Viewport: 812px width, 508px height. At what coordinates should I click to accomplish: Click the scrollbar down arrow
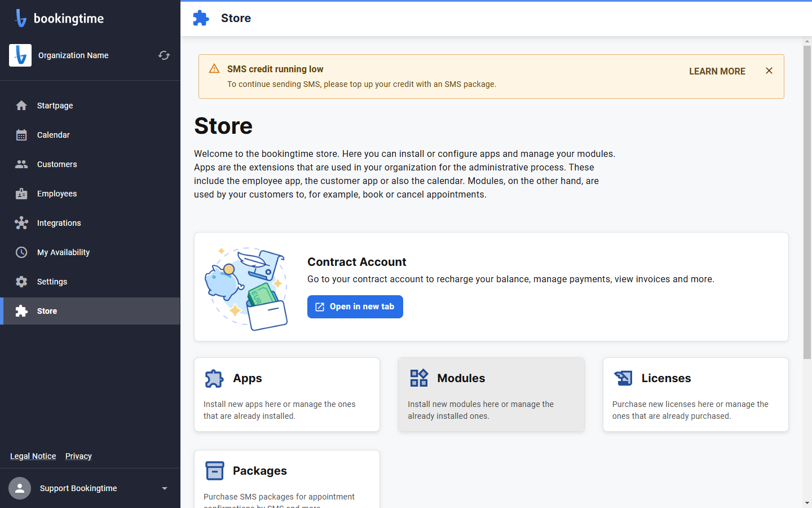(x=807, y=503)
